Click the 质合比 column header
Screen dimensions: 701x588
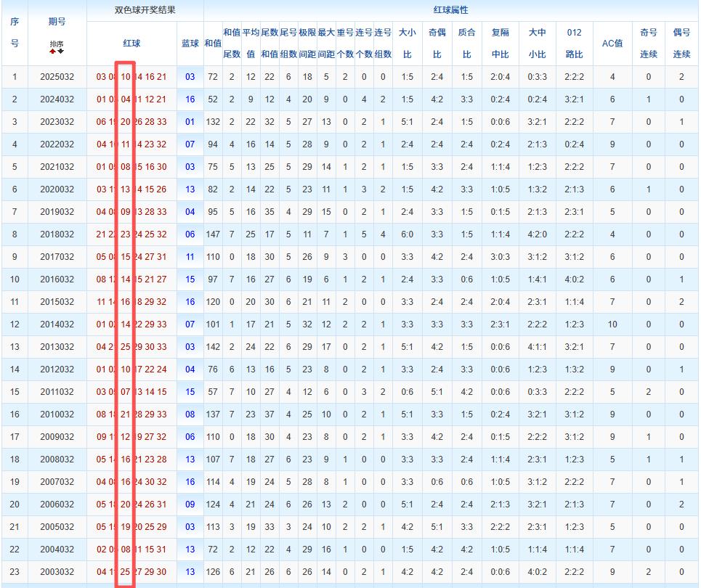467,44
